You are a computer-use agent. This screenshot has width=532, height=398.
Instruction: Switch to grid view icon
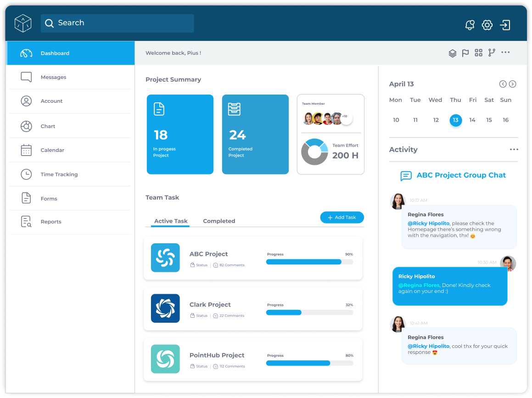click(478, 53)
